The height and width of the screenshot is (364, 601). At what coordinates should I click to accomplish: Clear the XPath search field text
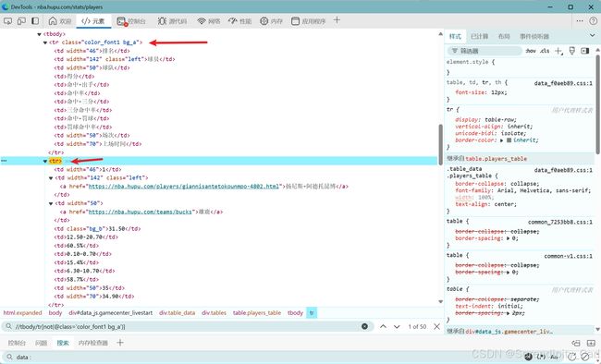(x=364, y=326)
